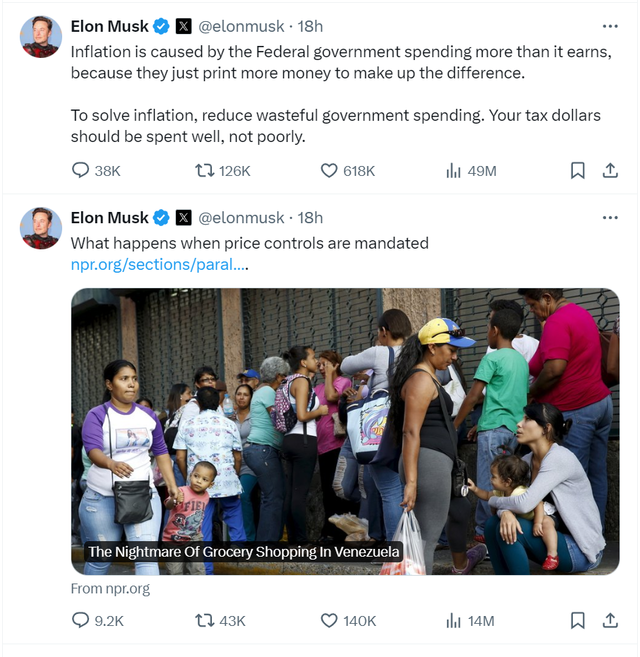The image size is (640, 657).
Task: Reply to the inflation tweet with 38K comments
Action: [96, 171]
